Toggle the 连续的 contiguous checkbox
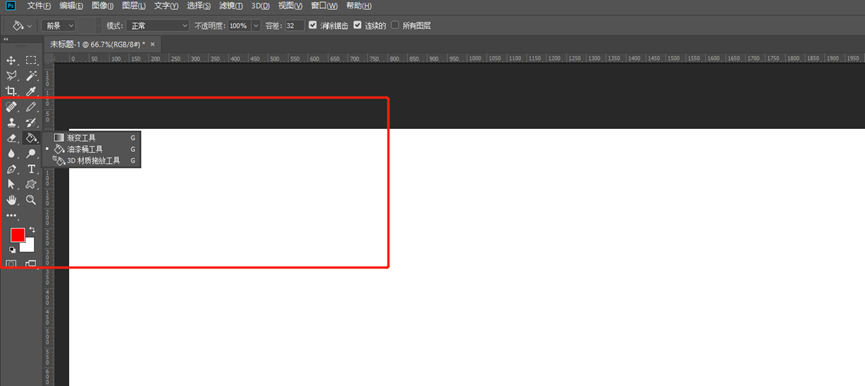The image size is (865, 386). click(x=357, y=25)
